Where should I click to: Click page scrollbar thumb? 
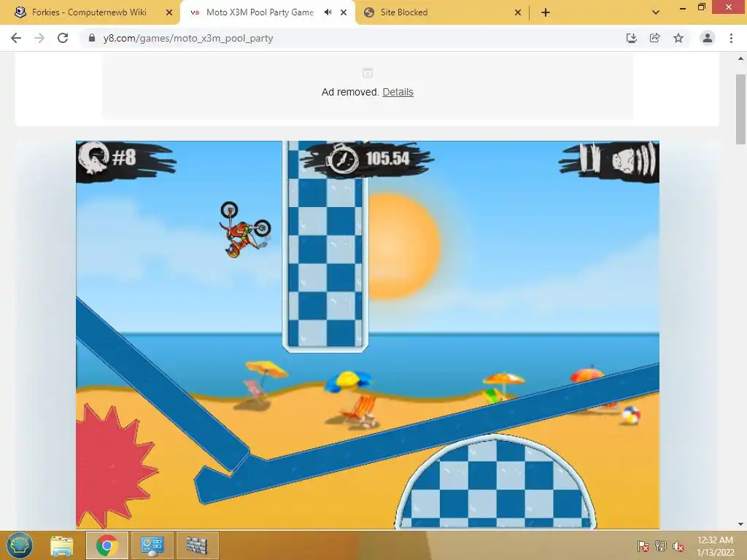coord(740,109)
